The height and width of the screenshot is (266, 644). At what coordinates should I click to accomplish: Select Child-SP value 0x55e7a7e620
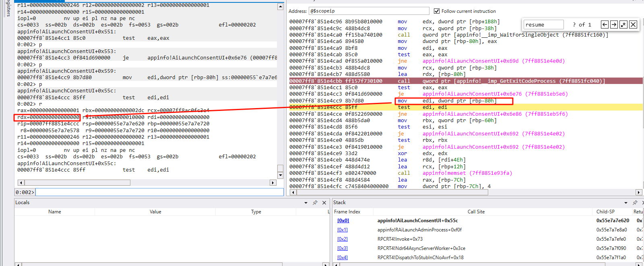(613, 221)
